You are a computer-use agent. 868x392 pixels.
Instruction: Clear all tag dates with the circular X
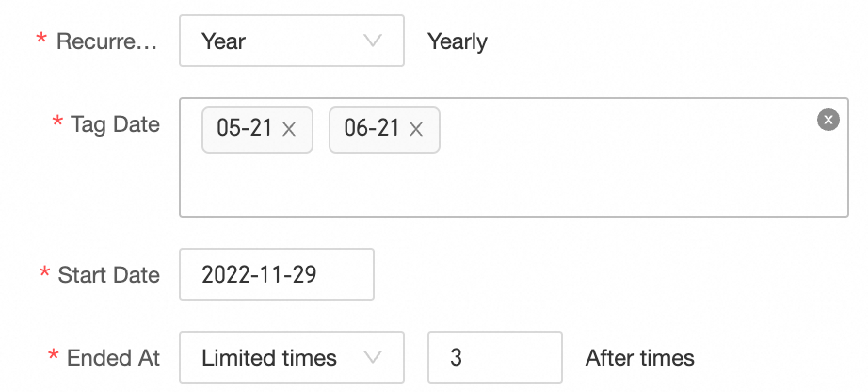pyautogui.click(x=828, y=120)
